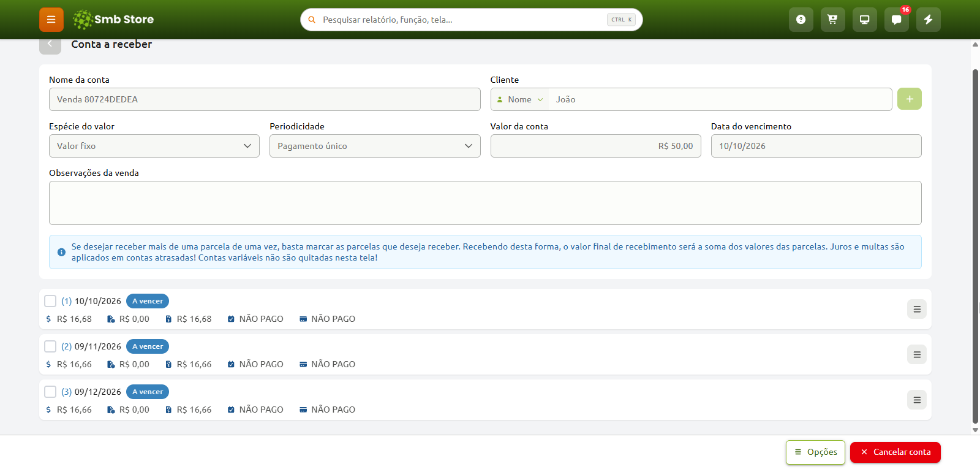Viewport: 980px width, 469px height.
Task: Click the Nome da conta field
Action: 265,99
